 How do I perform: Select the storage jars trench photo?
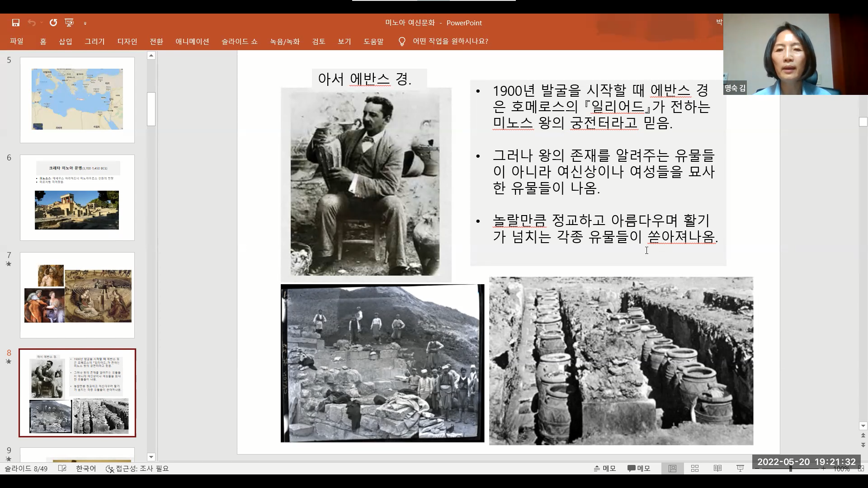(x=621, y=361)
